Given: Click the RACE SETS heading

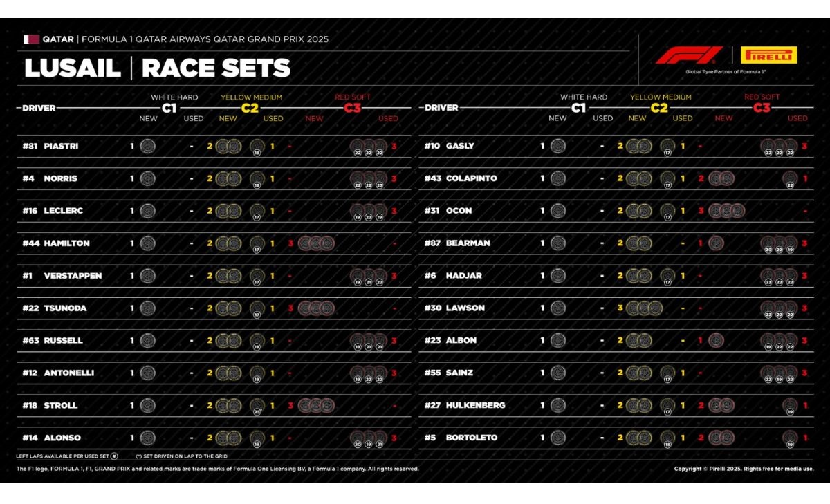Looking at the screenshot, I should click(x=216, y=68).
